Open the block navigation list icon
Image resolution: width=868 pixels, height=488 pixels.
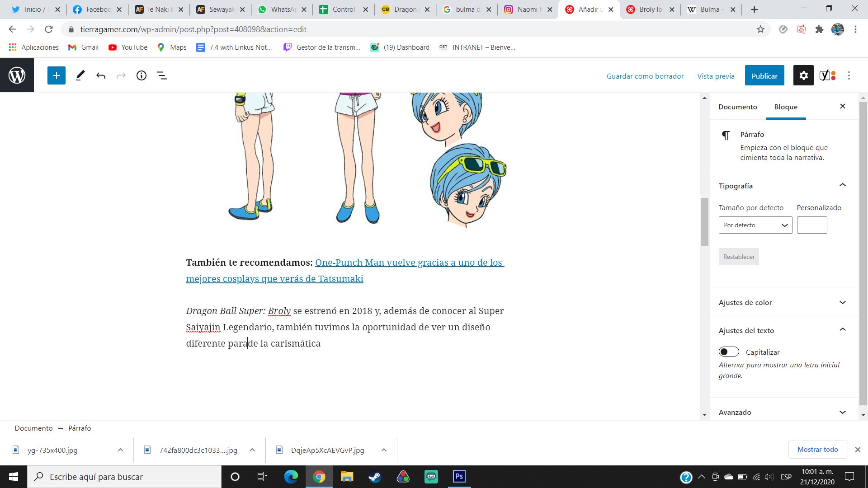tap(161, 75)
